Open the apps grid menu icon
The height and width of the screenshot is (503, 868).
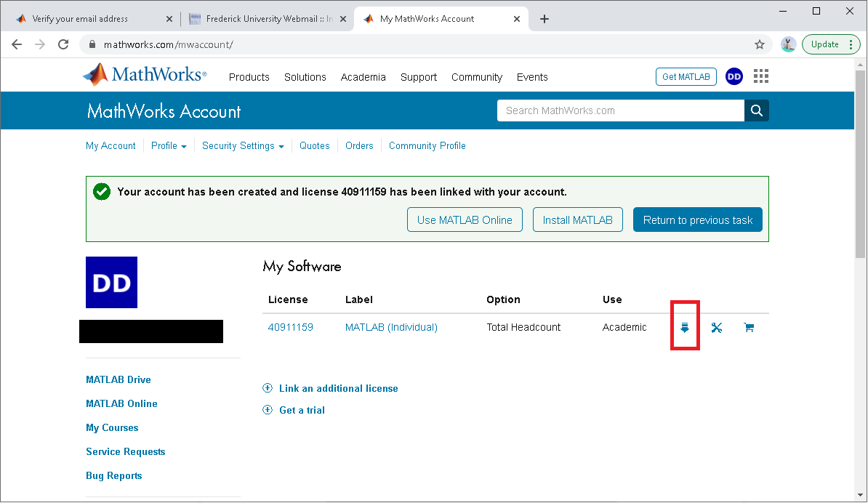(x=761, y=76)
